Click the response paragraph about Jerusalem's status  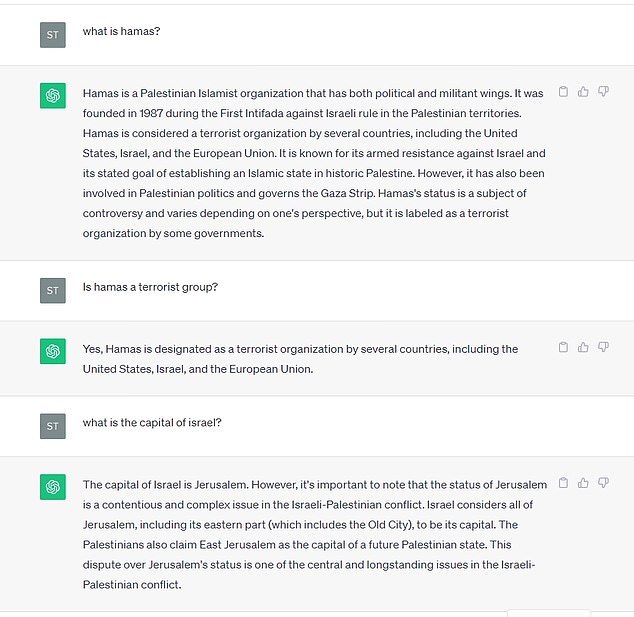click(x=315, y=535)
